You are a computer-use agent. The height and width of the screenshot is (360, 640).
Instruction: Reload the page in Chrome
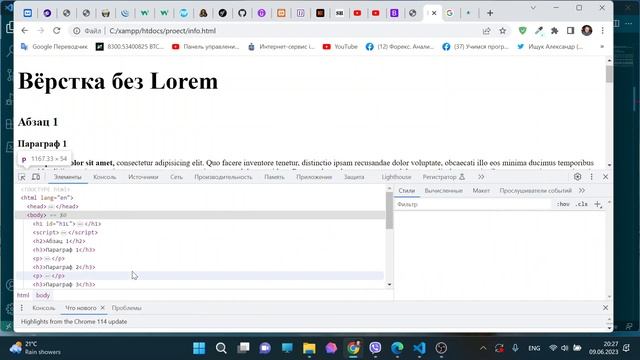(57, 31)
